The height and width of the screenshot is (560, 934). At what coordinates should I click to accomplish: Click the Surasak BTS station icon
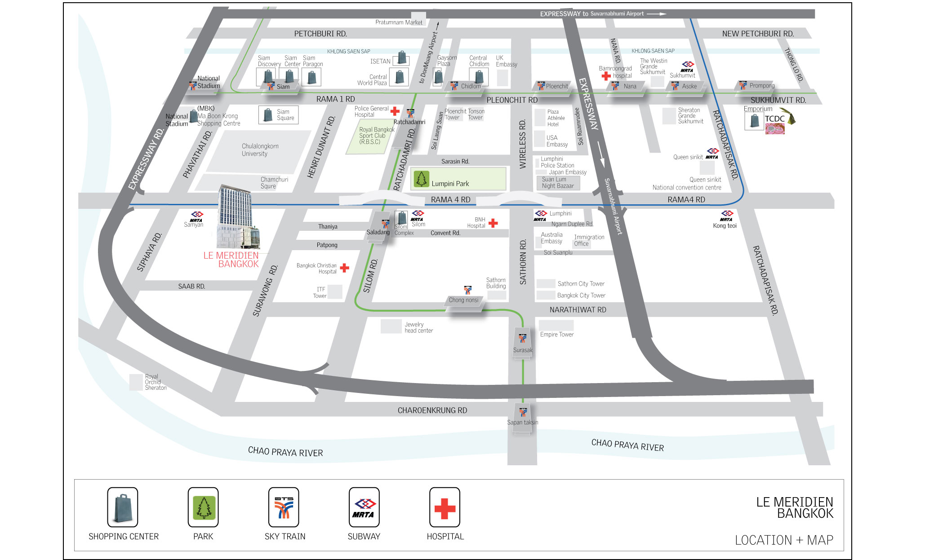(x=522, y=338)
